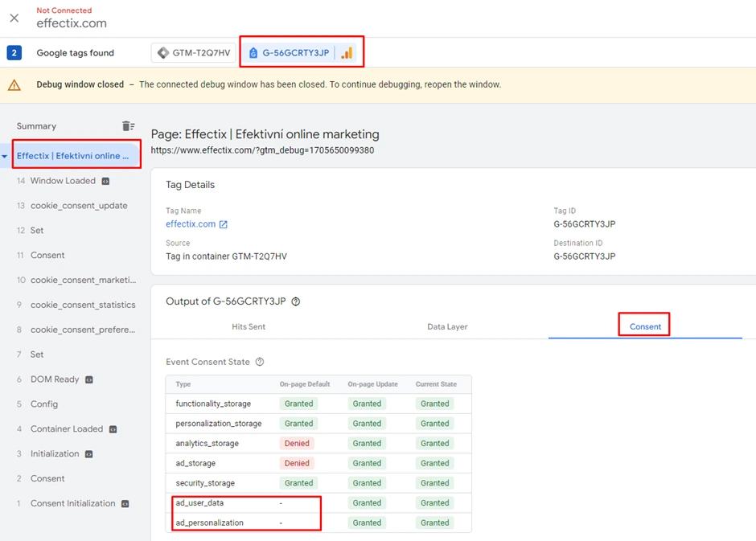Select the Effectix | Efektivní online page item

click(73, 156)
